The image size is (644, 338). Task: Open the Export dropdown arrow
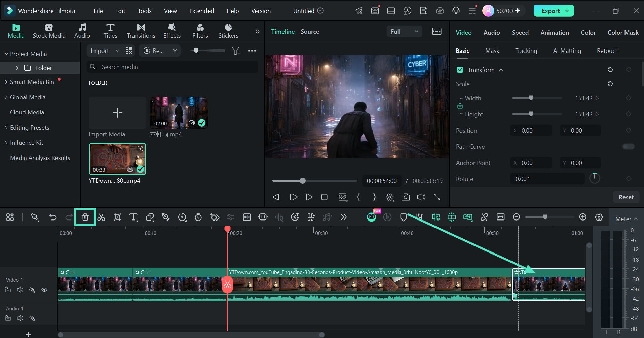[x=567, y=11]
